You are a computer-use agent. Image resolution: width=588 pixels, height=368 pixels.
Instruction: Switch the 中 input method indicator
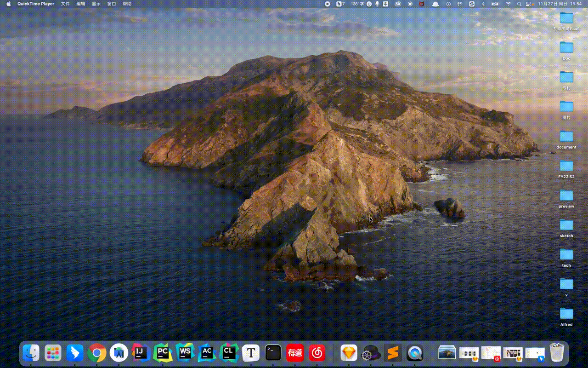click(x=386, y=4)
